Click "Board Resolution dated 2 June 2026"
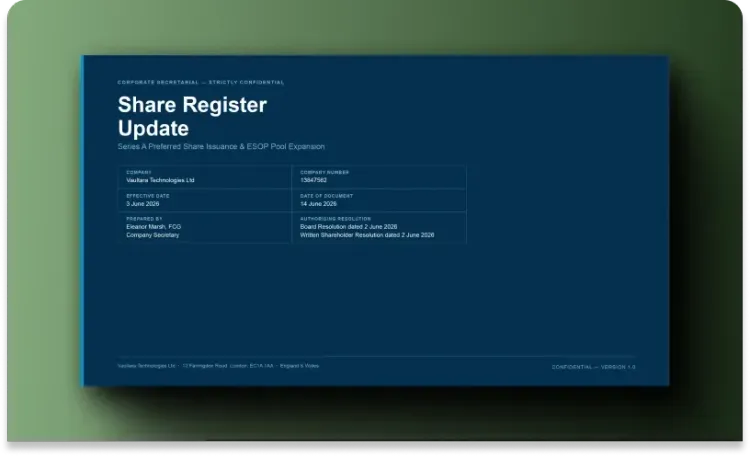 pos(348,227)
